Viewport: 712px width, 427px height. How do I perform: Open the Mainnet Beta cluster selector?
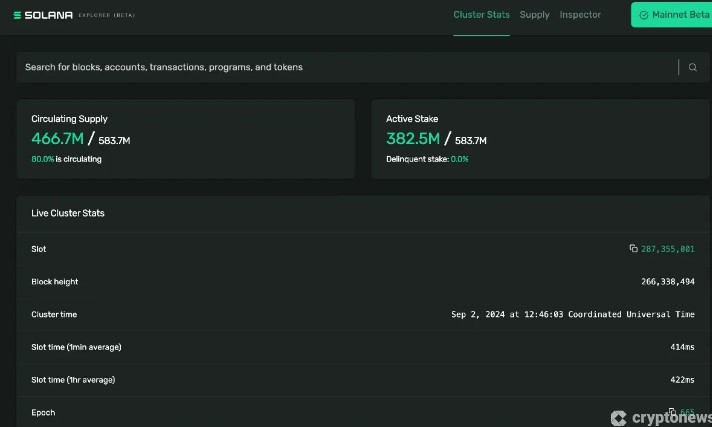tap(671, 15)
